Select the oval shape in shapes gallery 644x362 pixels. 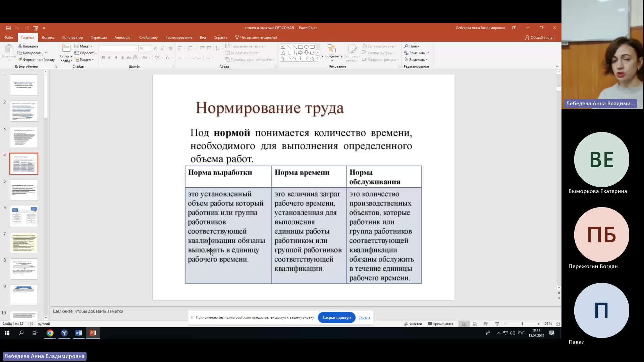pos(306,47)
